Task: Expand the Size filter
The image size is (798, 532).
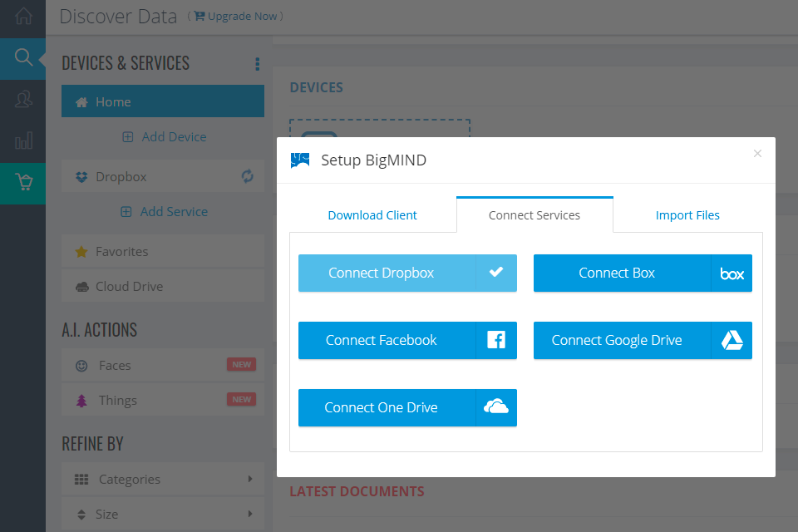Action: (x=80, y=514)
